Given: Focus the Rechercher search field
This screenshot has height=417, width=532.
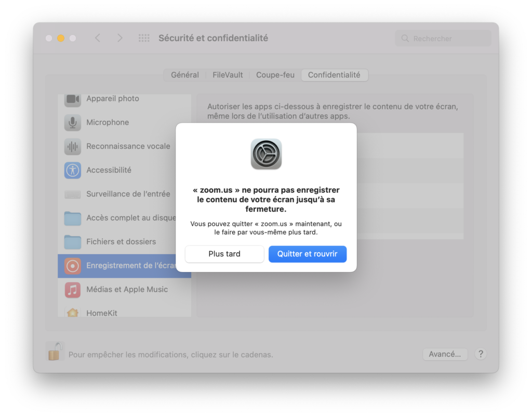Looking at the screenshot, I should (443, 38).
